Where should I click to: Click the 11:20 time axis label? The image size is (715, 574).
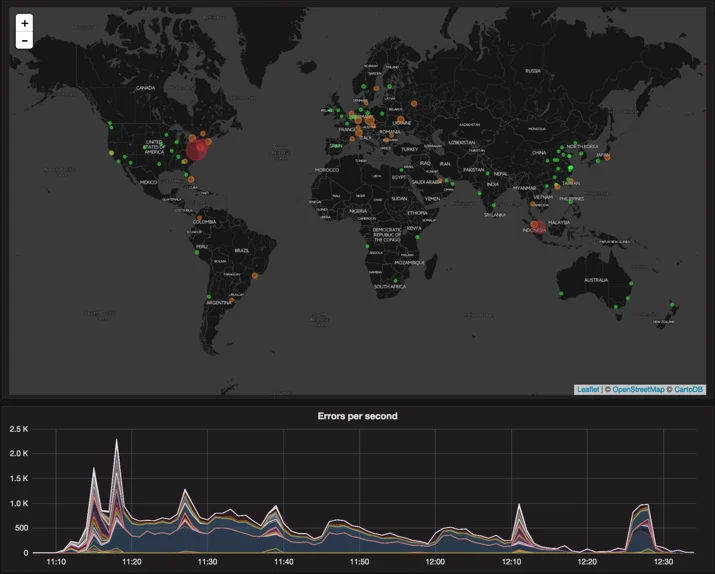(x=131, y=562)
